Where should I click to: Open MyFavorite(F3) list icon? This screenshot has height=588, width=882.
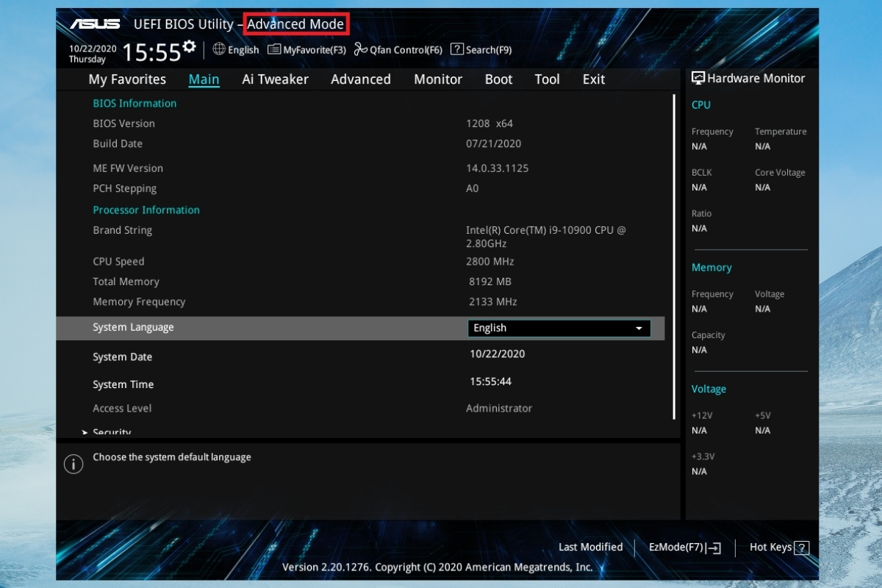pyautogui.click(x=274, y=49)
